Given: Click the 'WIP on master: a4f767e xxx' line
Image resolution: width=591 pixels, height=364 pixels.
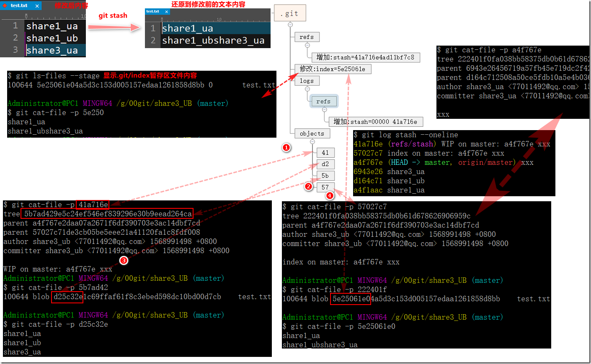Looking at the screenshot, I should 58,269.
